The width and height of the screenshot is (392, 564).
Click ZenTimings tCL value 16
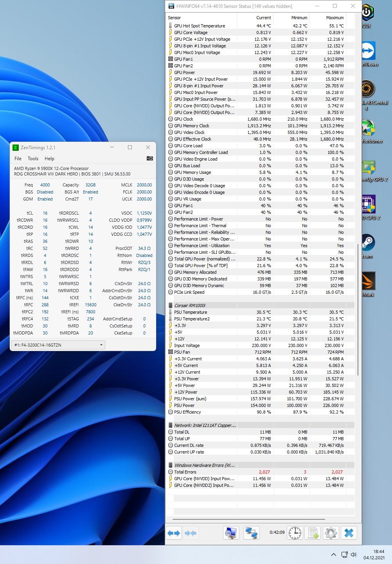[x=45, y=213]
